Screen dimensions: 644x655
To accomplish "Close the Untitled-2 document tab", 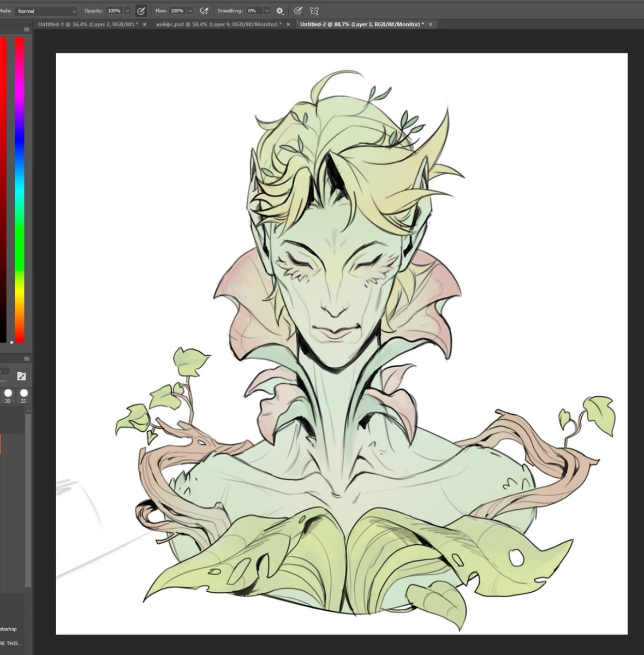I will pos(431,25).
